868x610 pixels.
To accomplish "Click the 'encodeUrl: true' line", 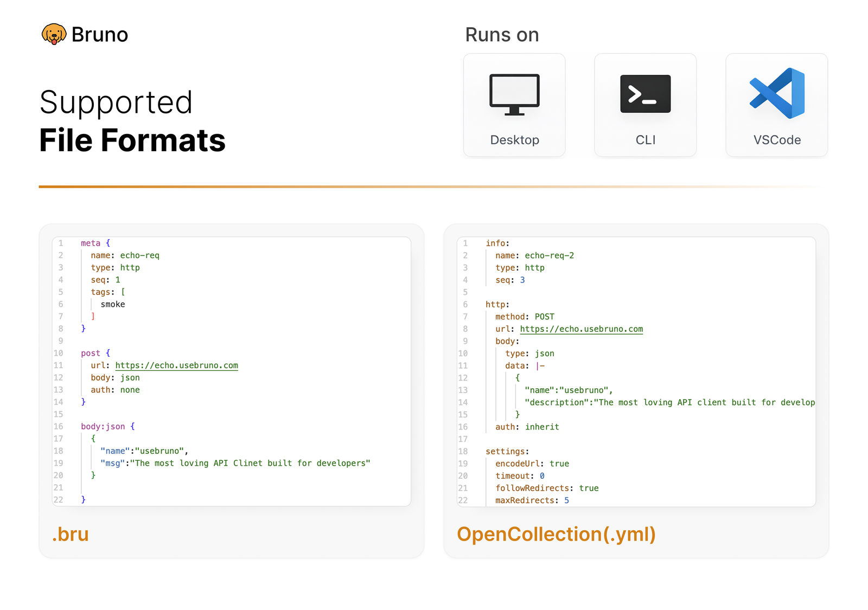I will coord(532,464).
